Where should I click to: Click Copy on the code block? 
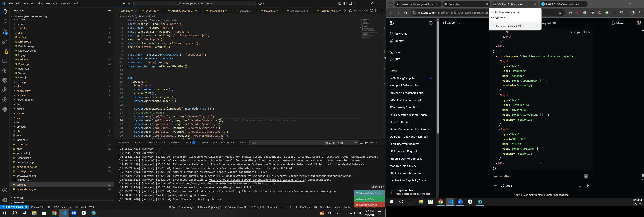pyautogui.click(x=576, y=32)
